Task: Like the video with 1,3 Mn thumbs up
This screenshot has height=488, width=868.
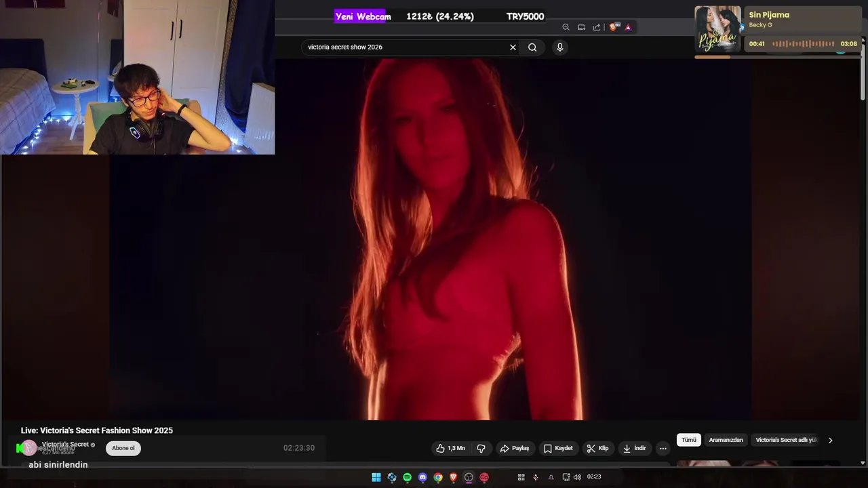Action: [x=451, y=448]
